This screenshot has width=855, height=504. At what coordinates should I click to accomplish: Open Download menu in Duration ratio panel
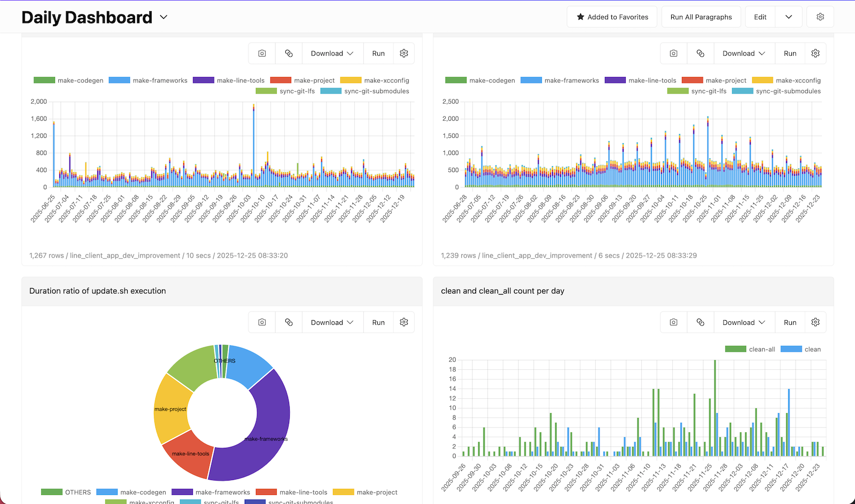(332, 322)
